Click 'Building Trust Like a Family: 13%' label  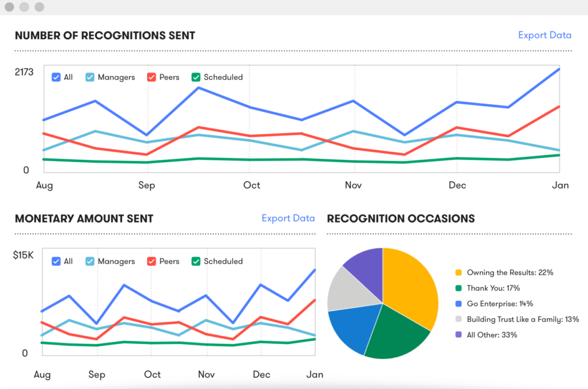click(523, 319)
